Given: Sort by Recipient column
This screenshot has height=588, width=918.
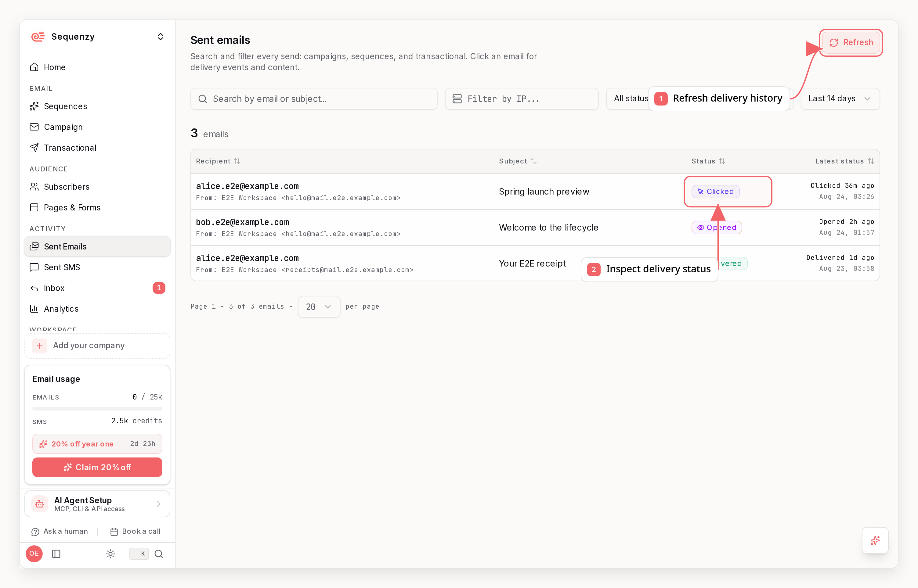Looking at the screenshot, I should [218, 161].
